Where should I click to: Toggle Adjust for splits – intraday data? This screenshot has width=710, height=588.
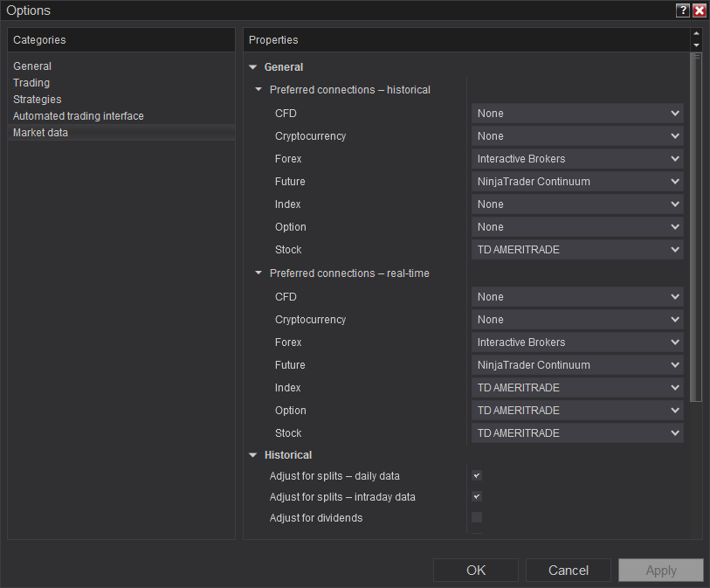(477, 497)
